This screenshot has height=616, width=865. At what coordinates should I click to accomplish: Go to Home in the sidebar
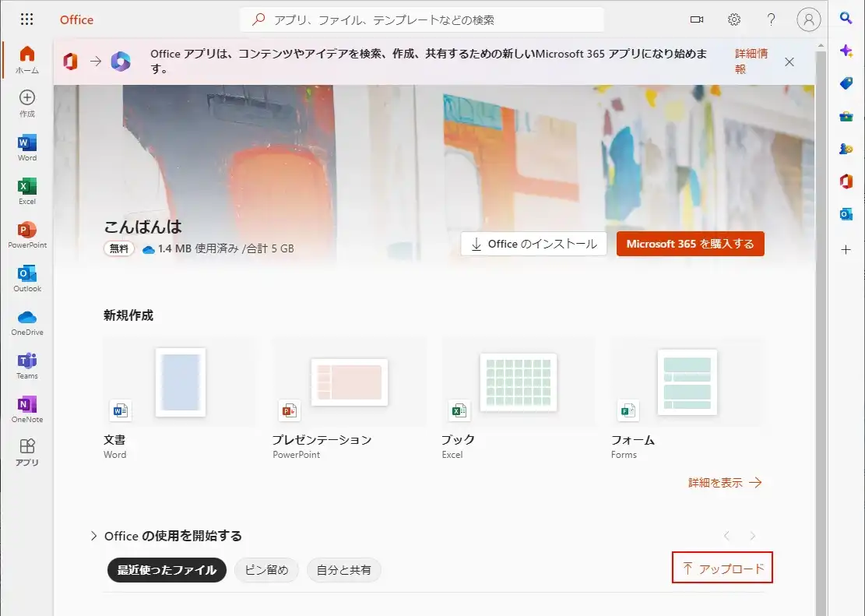(x=27, y=60)
